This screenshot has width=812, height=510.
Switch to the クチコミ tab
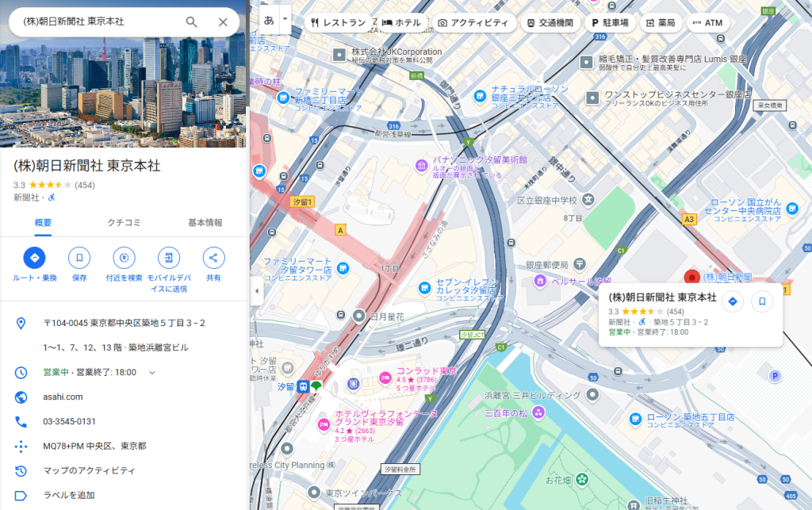click(124, 223)
